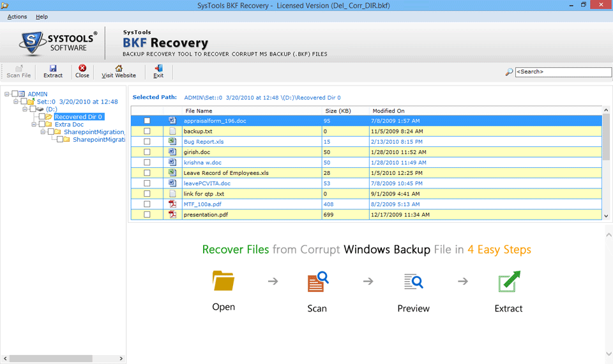Select checkbox for krishna w.doc
This screenshot has width=613, height=364.
point(147,162)
